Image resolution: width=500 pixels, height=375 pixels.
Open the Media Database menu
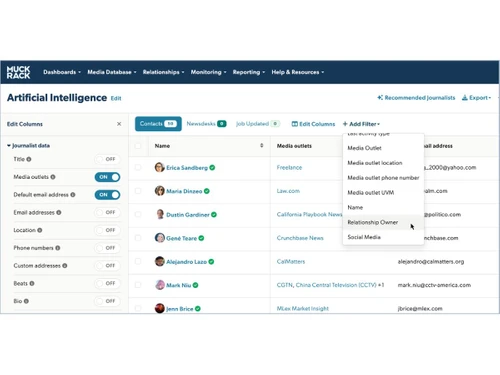(x=112, y=72)
